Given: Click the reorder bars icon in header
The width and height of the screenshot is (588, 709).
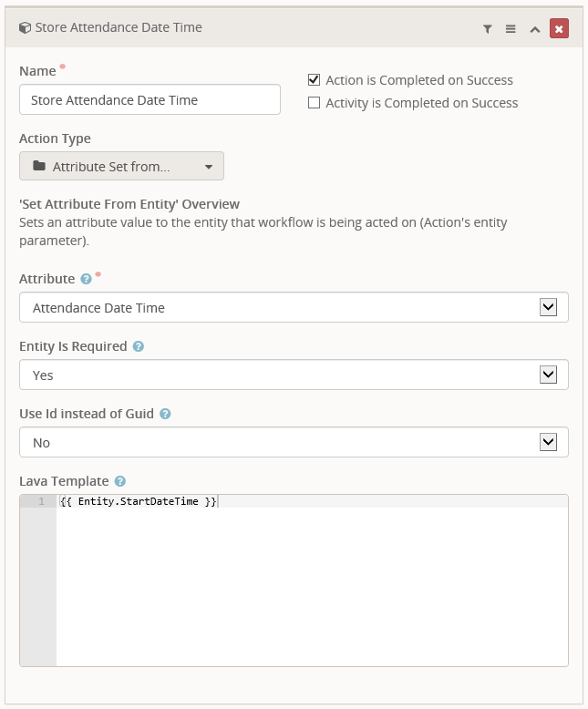Looking at the screenshot, I should click(x=511, y=29).
